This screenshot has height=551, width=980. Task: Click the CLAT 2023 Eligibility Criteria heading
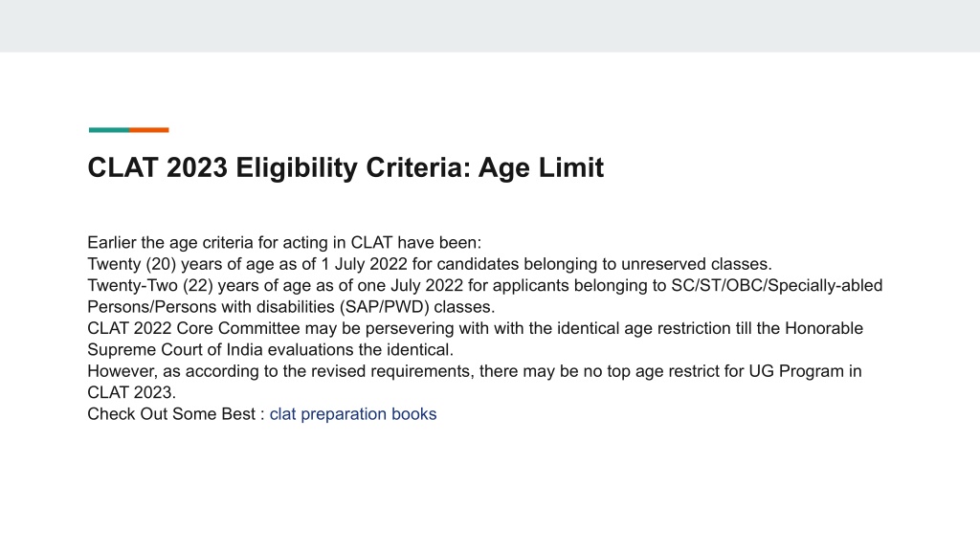point(345,167)
